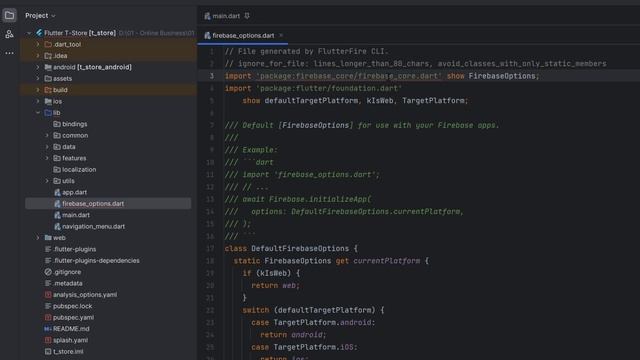Click the README.md markdown file icon
The width and height of the screenshot is (640, 360).
point(48,329)
